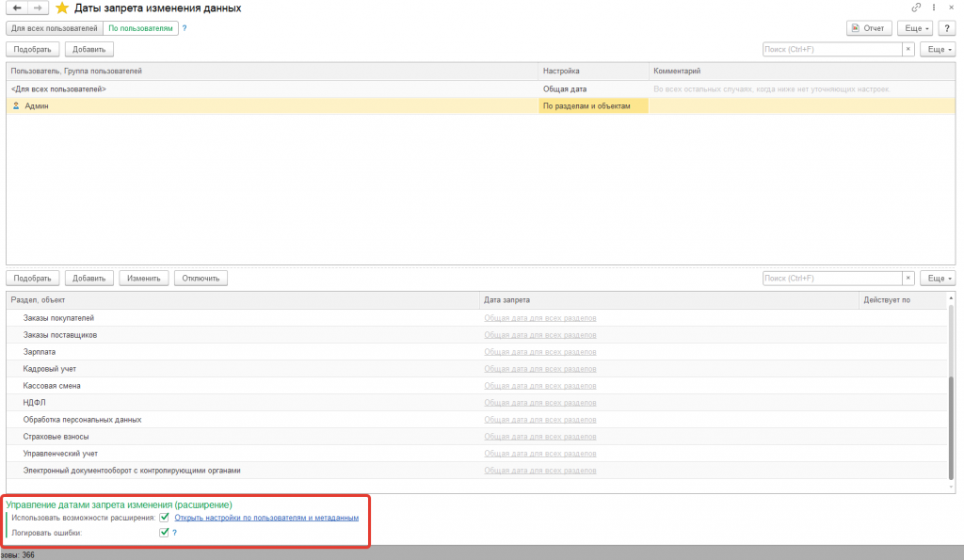964x560 pixels.
Task: Click the sections list scroll-up arrow
Action: click(x=951, y=298)
